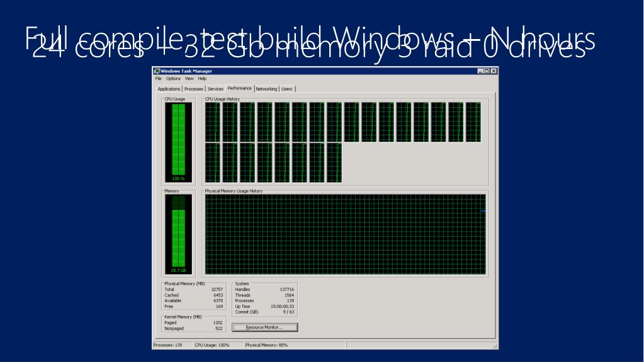Click the Nonpaged kernel memory value 522
The height and width of the screenshot is (362, 644).
coord(219,328)
